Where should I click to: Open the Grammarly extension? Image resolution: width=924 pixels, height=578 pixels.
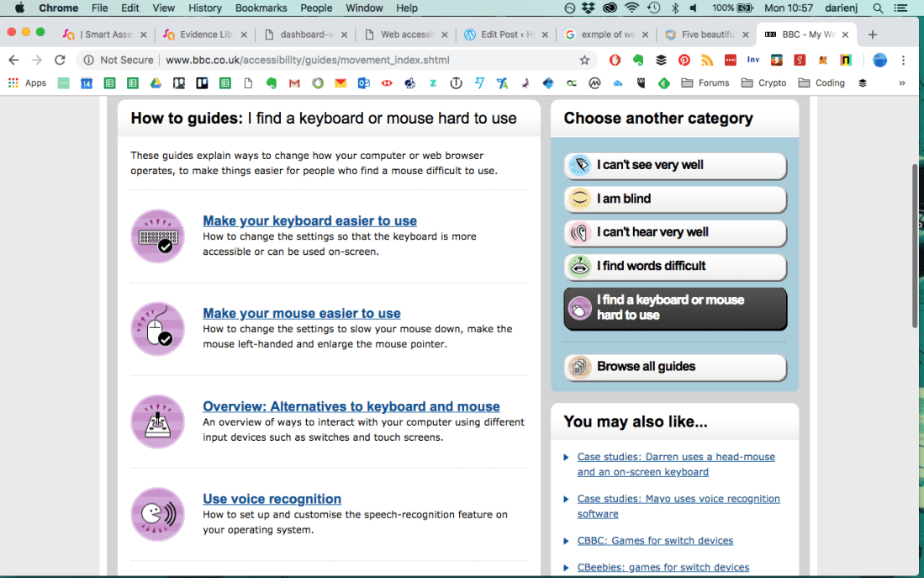(x=800, y=61)
